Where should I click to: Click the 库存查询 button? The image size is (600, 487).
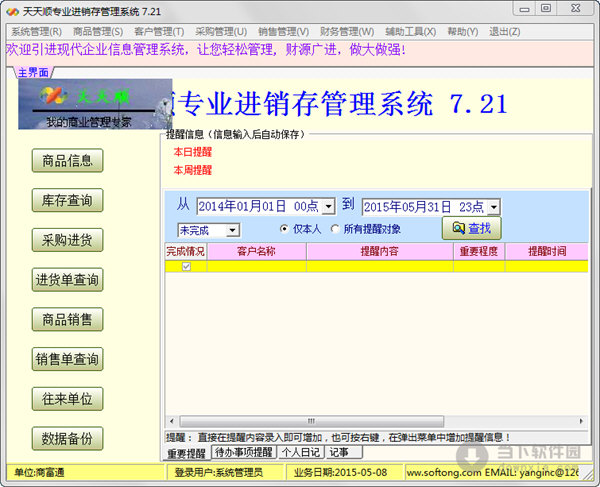[x=67, y=200]
